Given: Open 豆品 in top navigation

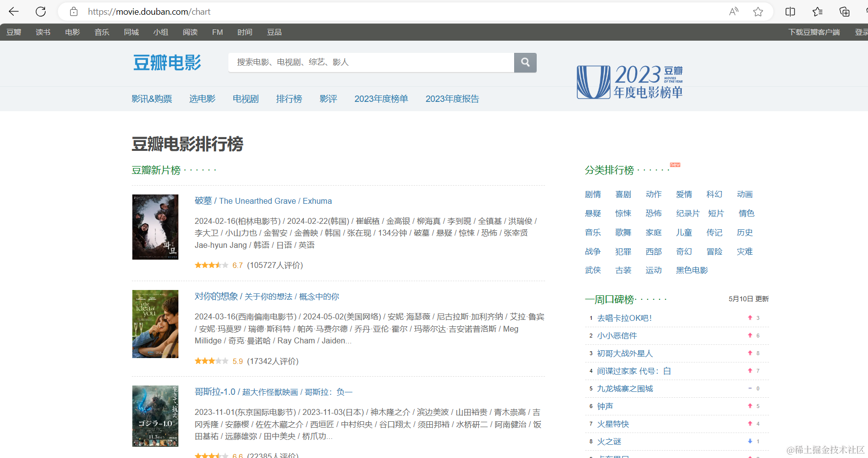Looking at the screenshot, I should coord(274,32).
